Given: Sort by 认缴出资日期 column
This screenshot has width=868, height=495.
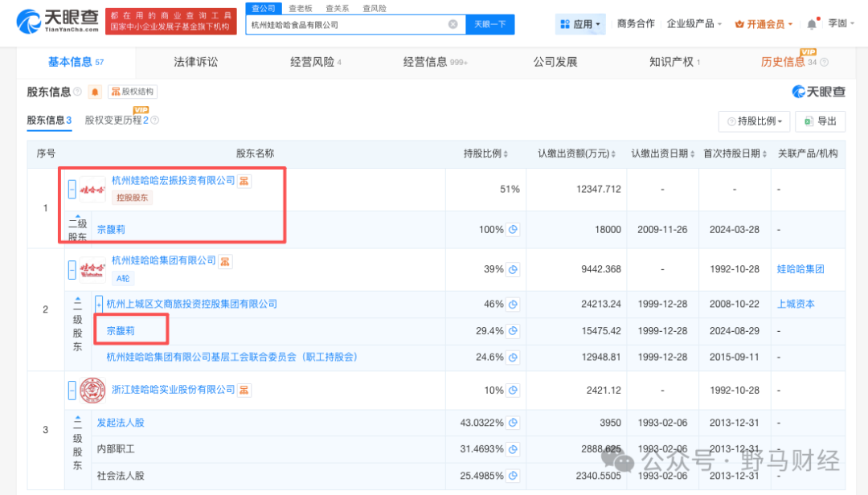Looking at the screenshot, I should click(x=662, y=153).
